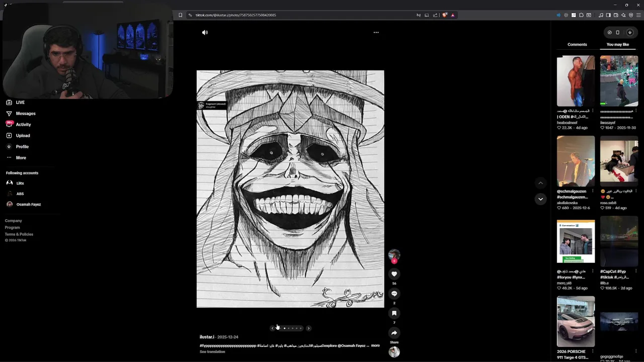644x362 pixels.
Task: Open the spinning sound disc thumbnail
Action: click(394, 352)
